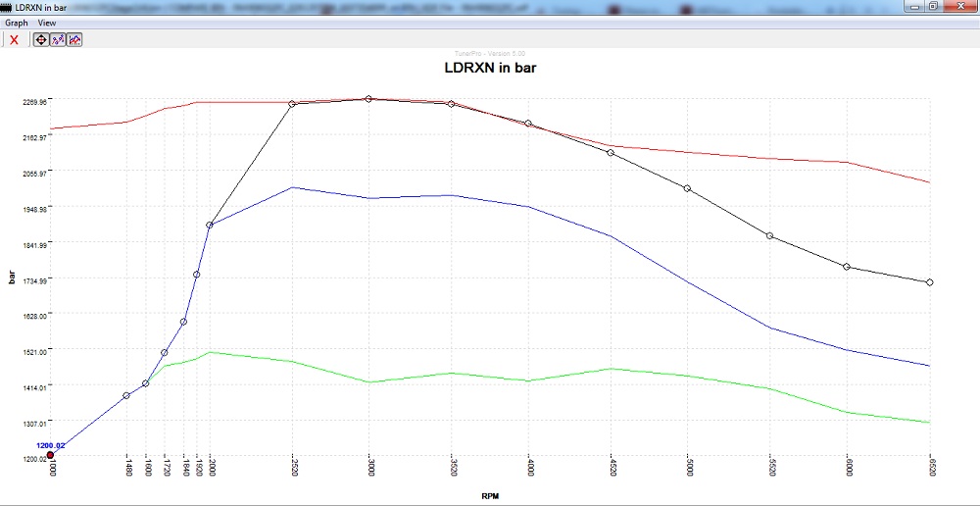The image size is (980, 506).
Task: Click the black curve point at 5000 RPM
Action: tap(687, 188)
